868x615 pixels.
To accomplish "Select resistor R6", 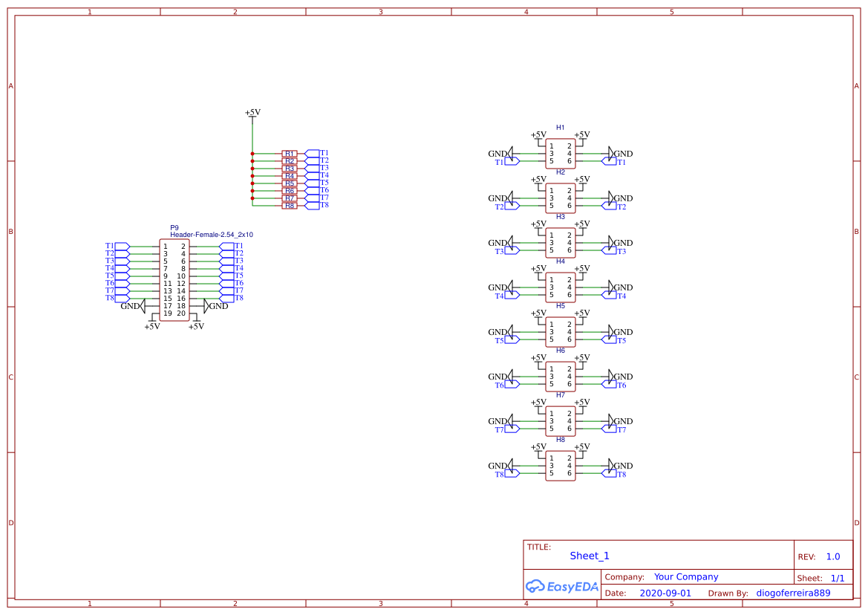I will [x=290, y=191].
